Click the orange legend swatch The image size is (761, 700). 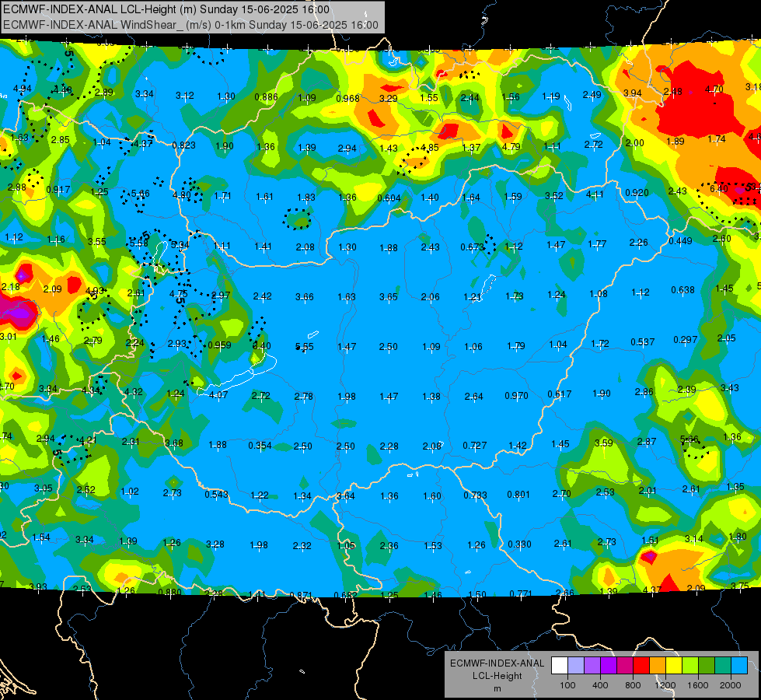658,665
